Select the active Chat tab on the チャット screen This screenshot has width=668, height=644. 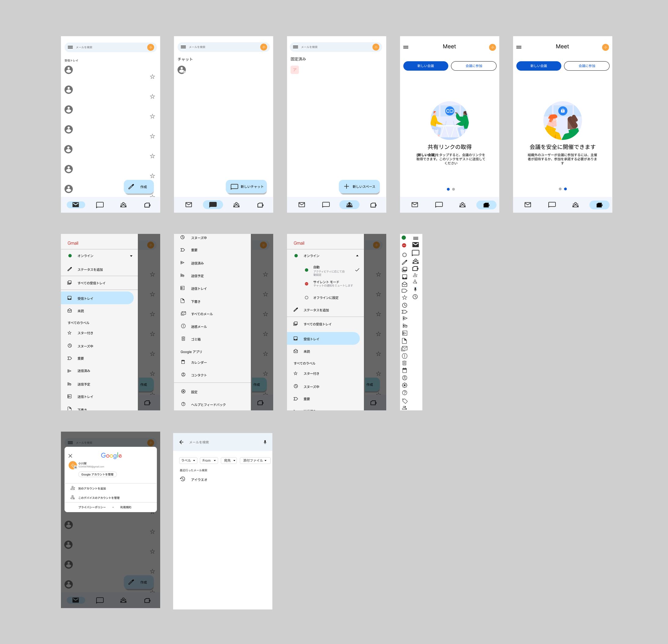pos(213,205)
